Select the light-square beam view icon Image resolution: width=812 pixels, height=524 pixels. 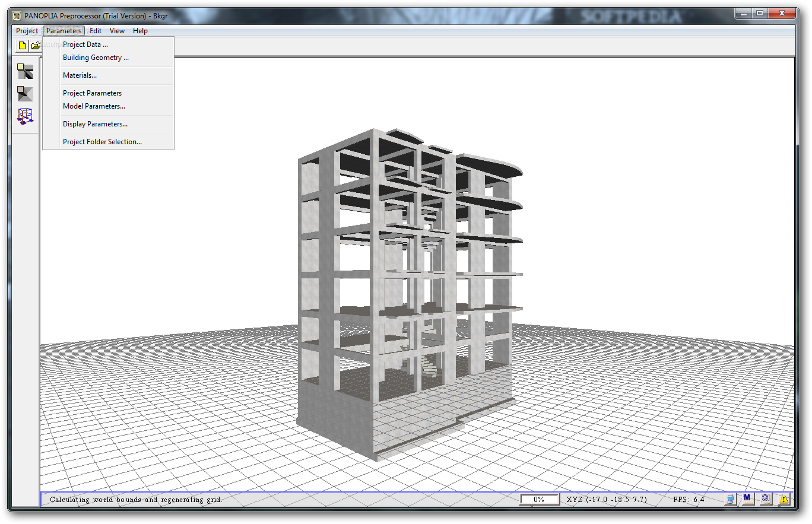click(25, 72)
